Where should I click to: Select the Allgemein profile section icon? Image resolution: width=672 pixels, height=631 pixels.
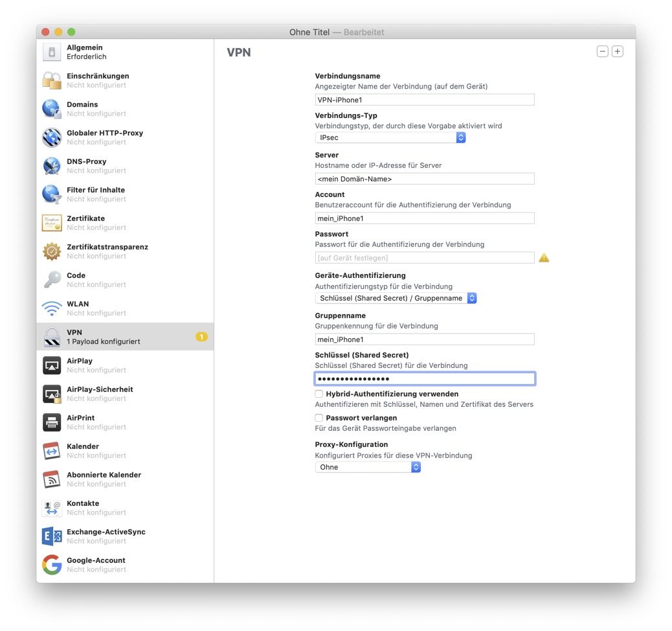coord(52,52)
